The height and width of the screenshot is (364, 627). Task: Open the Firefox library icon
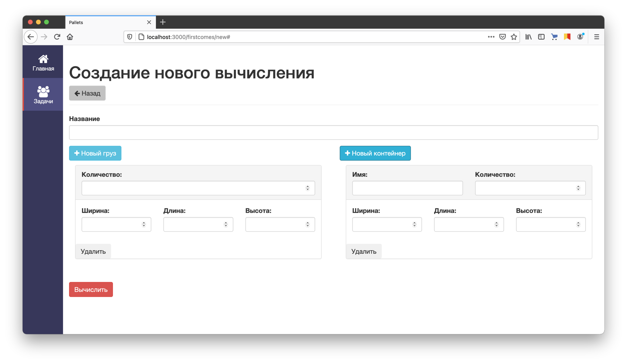pyautogui.click(x=528, y=37)
